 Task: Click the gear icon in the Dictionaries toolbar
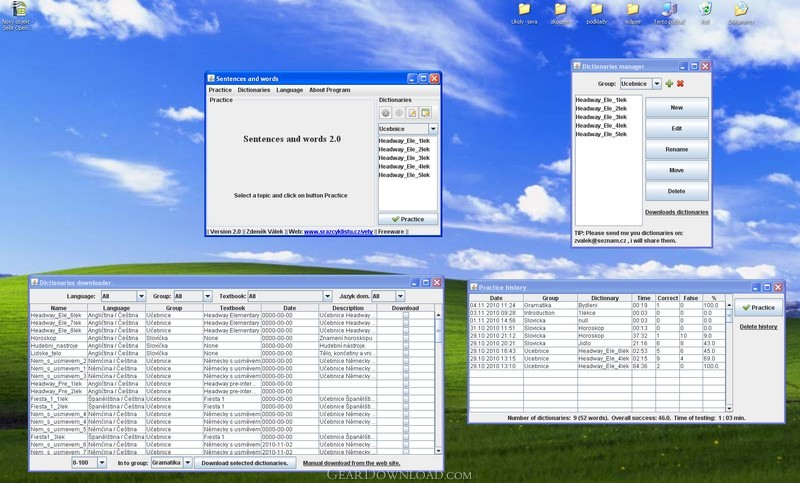[x=386, y=113]
